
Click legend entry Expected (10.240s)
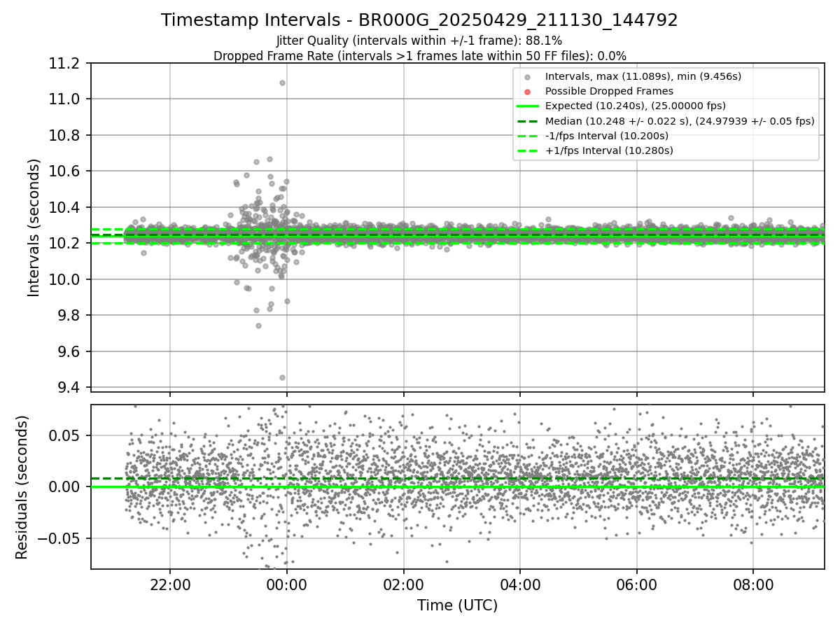(636, 106)
